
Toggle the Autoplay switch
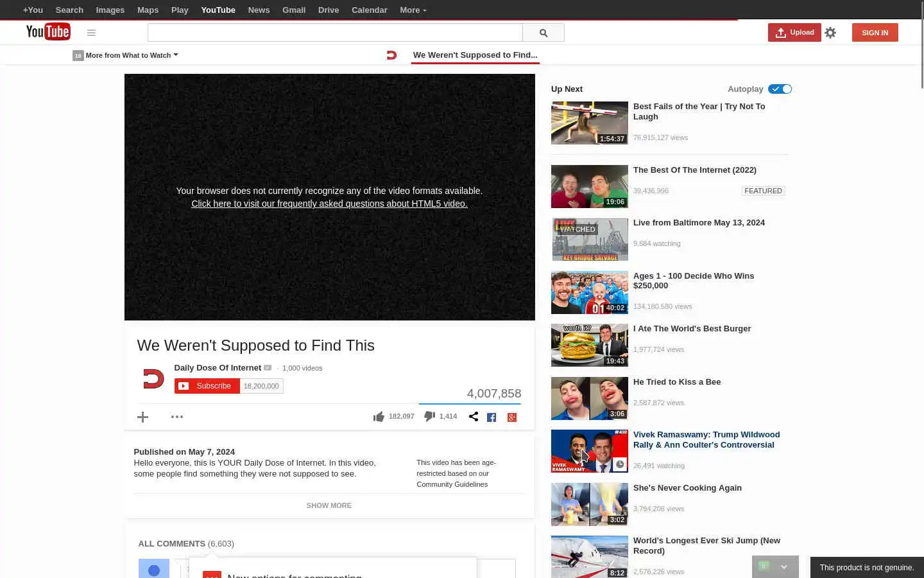point(780,89)
